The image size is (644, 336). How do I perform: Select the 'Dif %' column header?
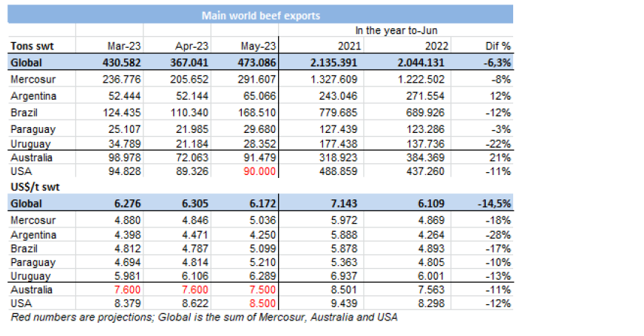(x=495, y=47)
